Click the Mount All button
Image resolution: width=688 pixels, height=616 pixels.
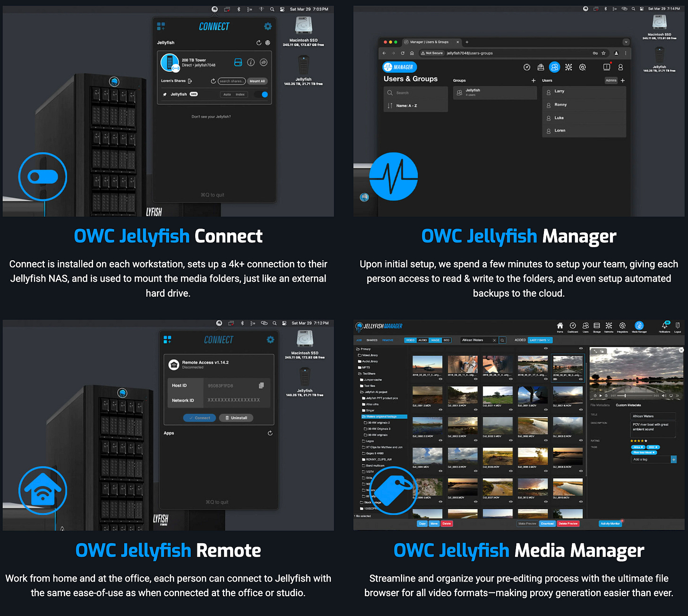click(x=258, y=81)
